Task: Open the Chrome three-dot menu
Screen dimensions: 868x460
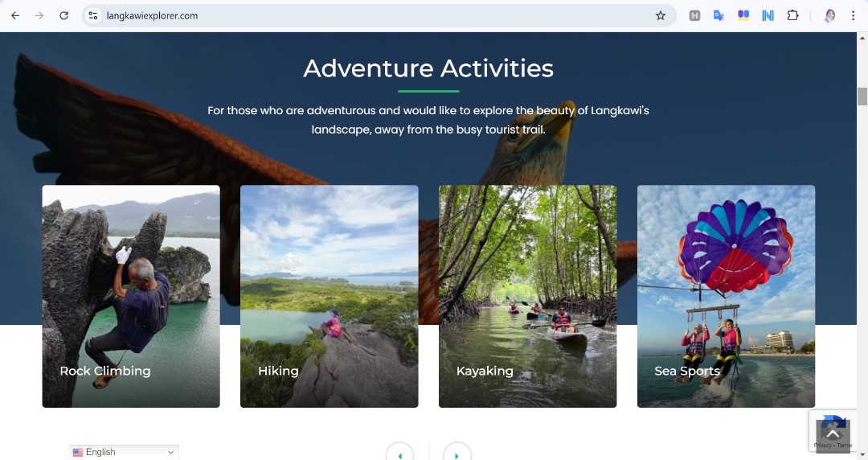Action: [853, 15]
